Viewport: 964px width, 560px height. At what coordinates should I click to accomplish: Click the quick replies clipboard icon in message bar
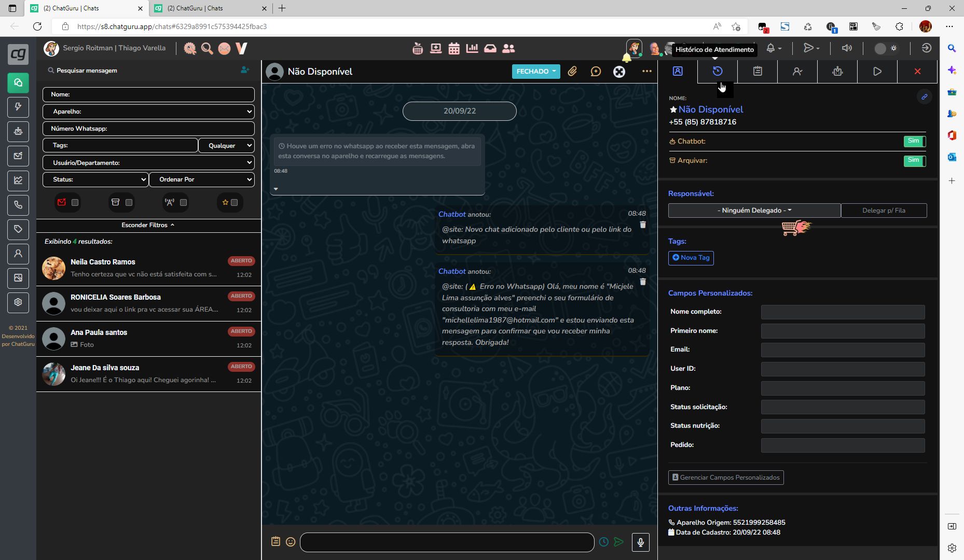(x=276, y=541)
